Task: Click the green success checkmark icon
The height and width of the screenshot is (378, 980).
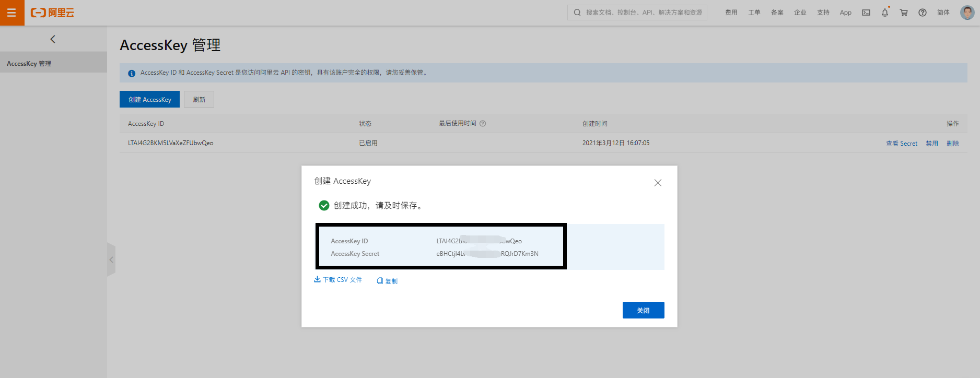Action: (324, 205)
